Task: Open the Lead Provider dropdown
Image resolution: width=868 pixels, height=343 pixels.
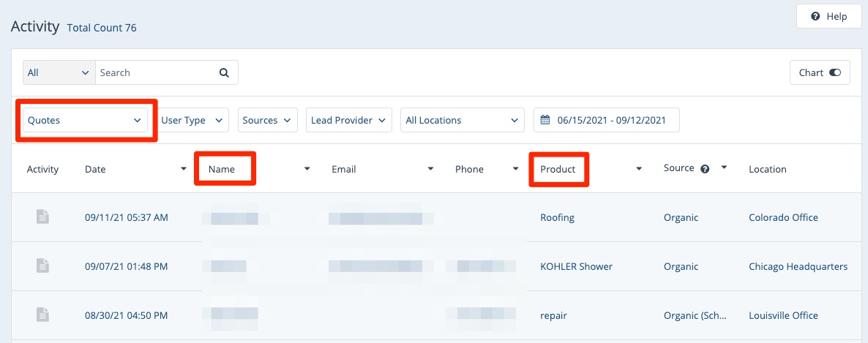Action: (348, 121)
